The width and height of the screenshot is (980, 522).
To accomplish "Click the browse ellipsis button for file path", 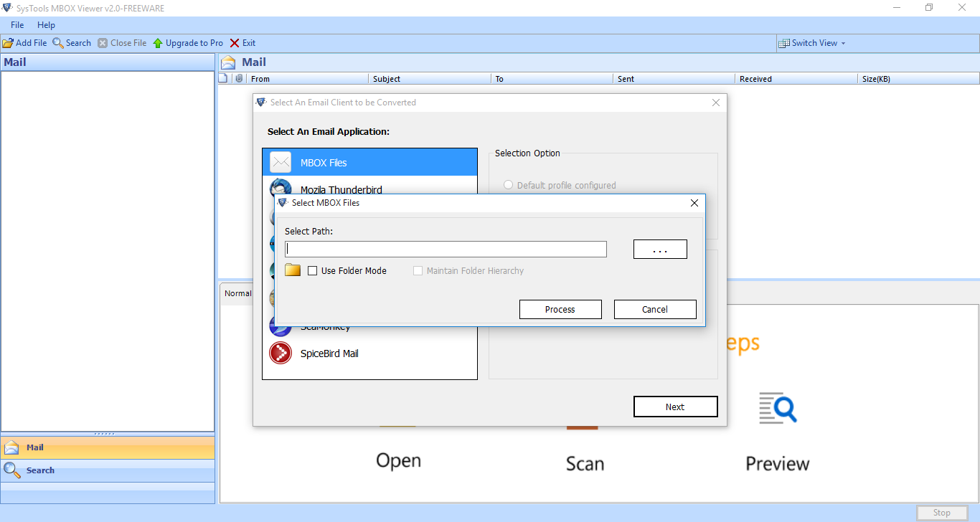I will (x=659, y=249).
